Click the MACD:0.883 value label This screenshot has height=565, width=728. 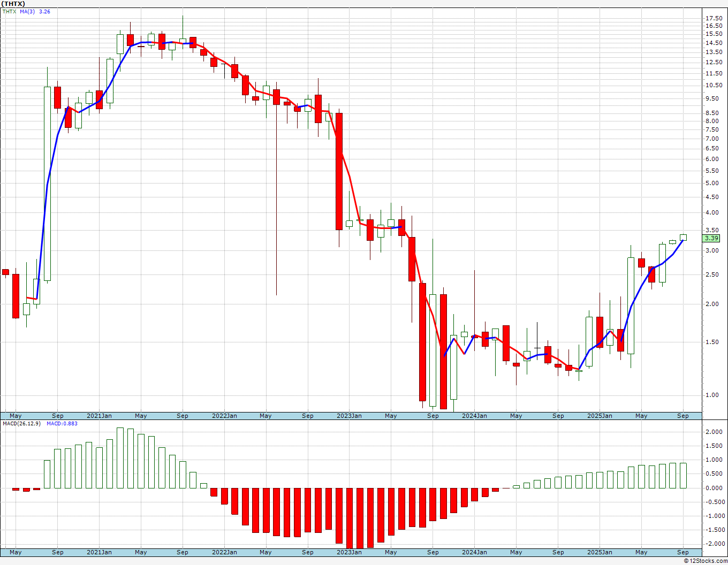[x=62, y=423]
